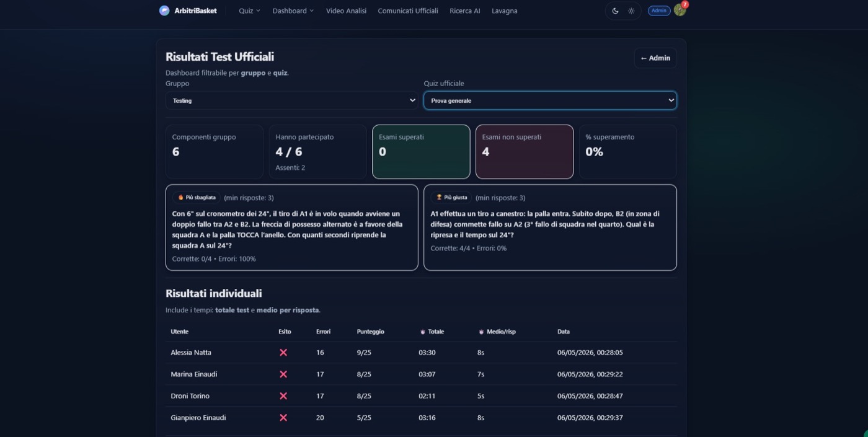Screen dimensions: 868x437
Task: Click the red X for Gianpiero Einaudi
Action: (283, 417)
